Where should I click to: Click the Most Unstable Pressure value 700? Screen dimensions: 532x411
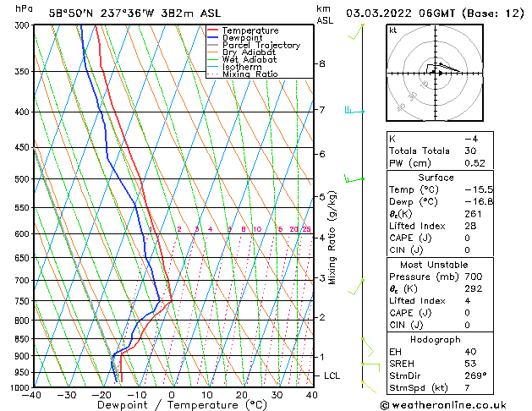[474, 277]
